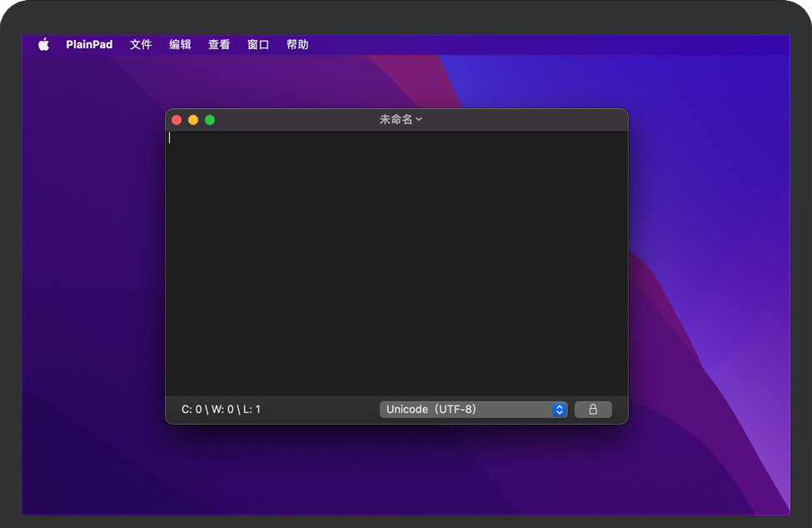Close the window with the red button

(x=177, y=120)
